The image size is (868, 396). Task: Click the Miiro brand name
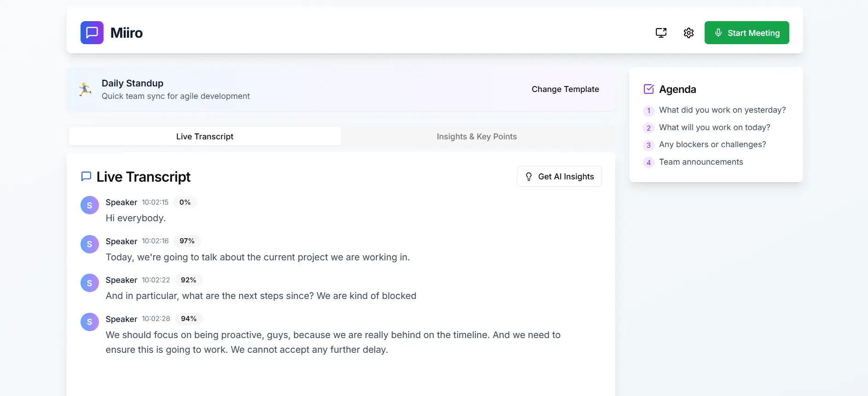point(127,33)
